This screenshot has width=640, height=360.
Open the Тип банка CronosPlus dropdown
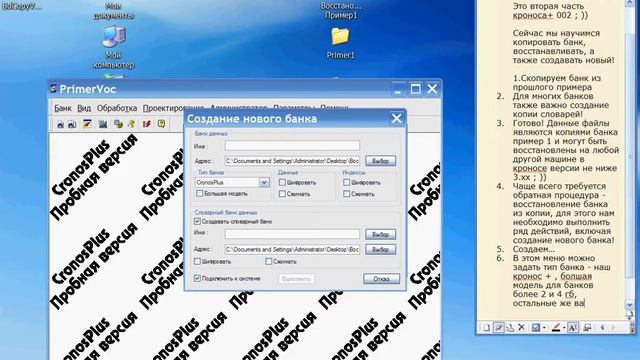coord(264,182)
